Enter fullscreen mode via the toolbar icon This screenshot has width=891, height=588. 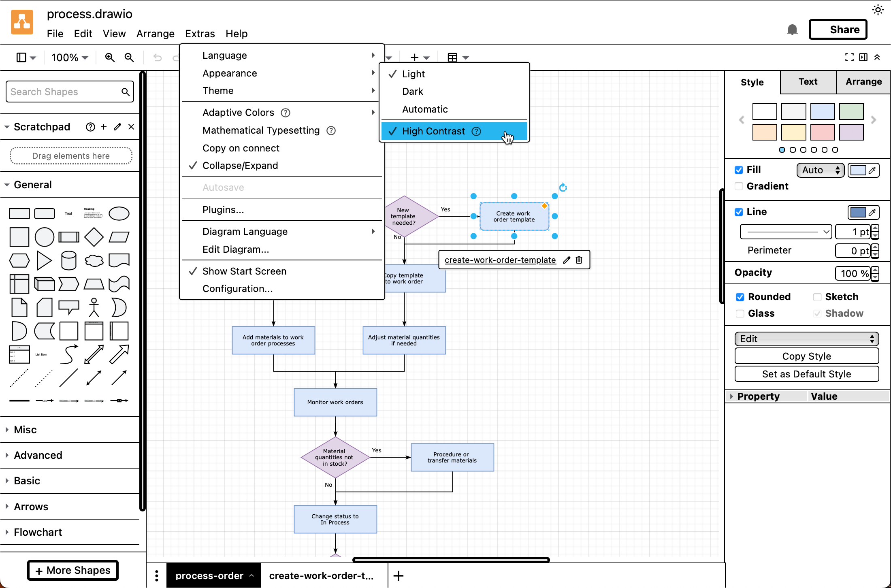[849, 57]
